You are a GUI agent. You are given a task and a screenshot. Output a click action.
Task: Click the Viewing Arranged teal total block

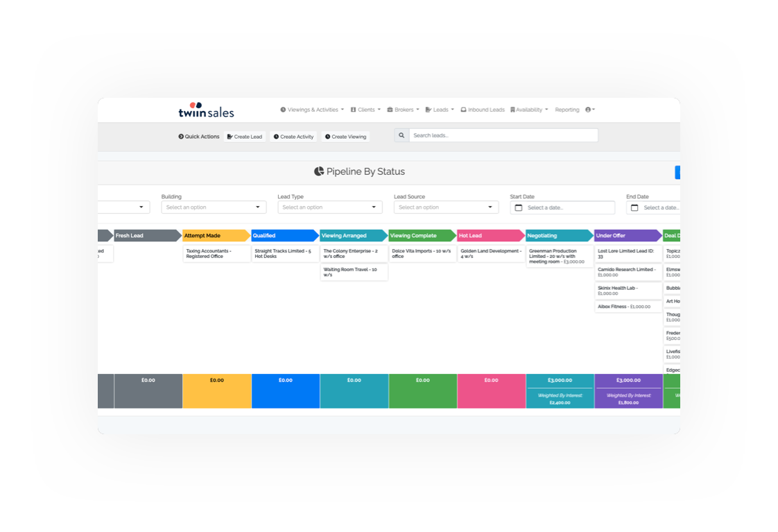coord(354,391)
